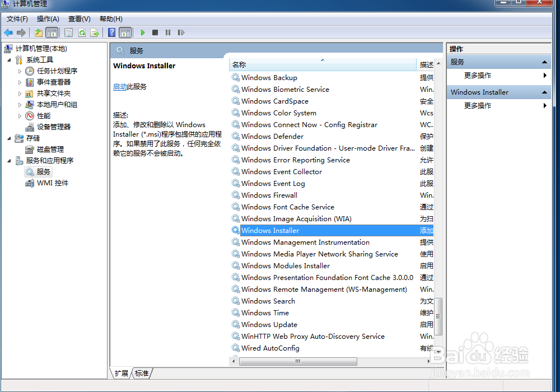Image resolution: width=560 pixels, height=392 pixels.
Task: Select Wired AutoConfig service row
Action: (x=332, y=348)
